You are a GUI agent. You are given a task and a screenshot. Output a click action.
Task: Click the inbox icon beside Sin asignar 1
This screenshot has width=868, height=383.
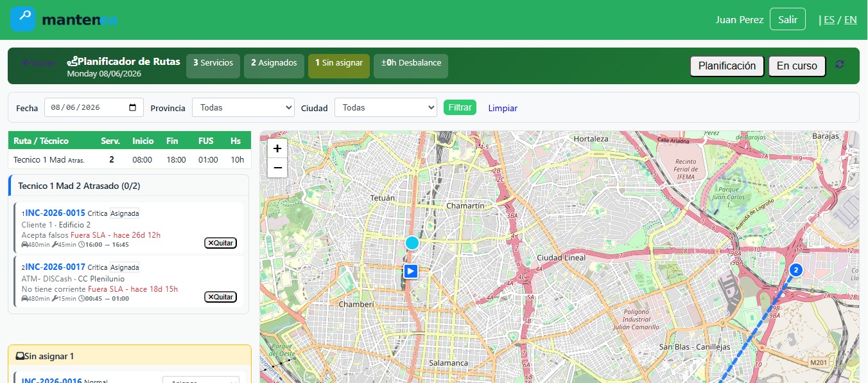point(20,356)
